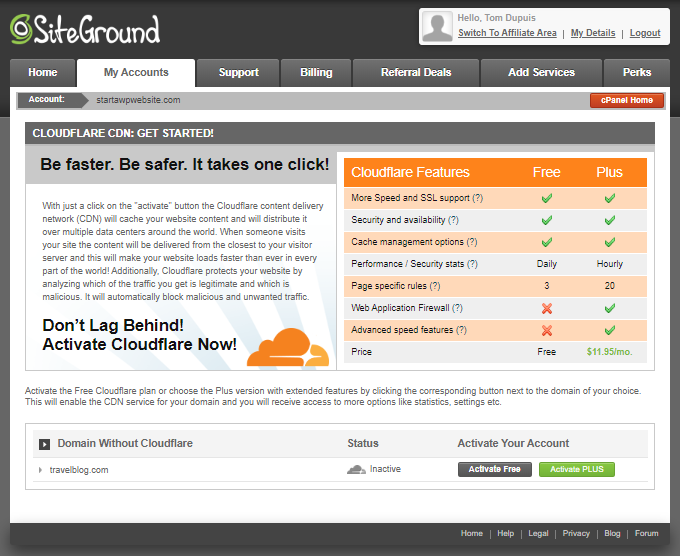Follow the Switch To Affiliate Area link
Viewport: 680px width, 556px height.
click(x=507, y=33)
